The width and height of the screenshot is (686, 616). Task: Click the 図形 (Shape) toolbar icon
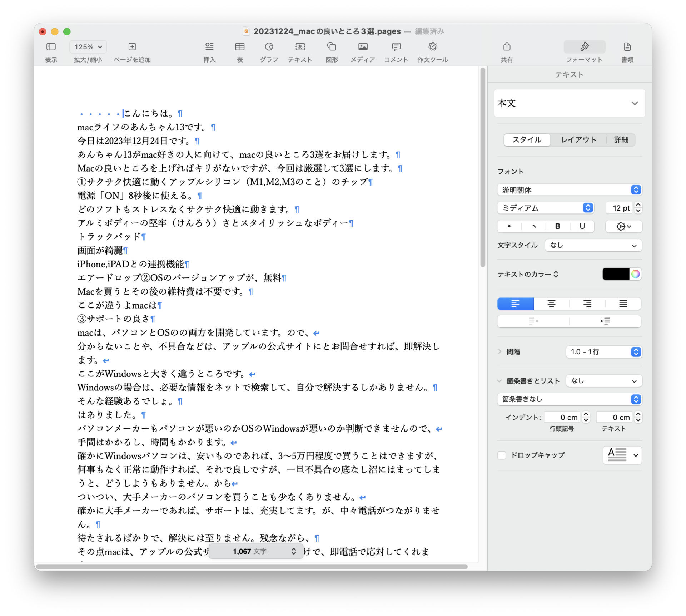[332, 47]
